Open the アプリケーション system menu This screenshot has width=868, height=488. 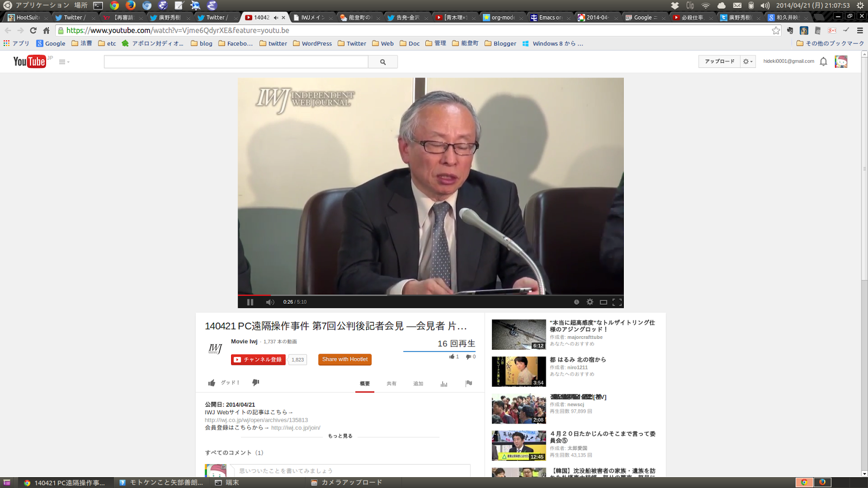42,5
